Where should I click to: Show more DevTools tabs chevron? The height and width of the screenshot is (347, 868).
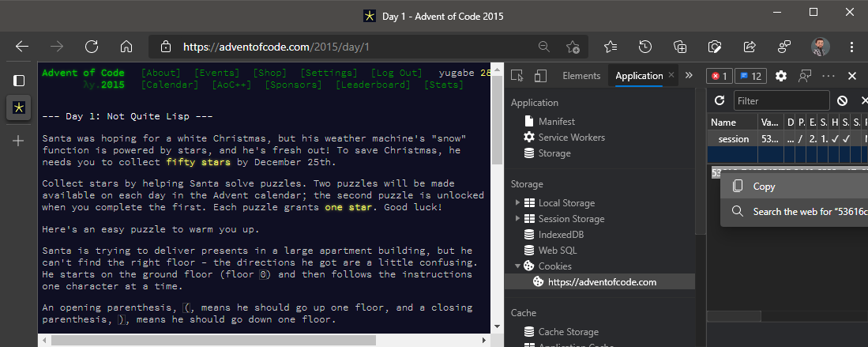pyautogui.click(x=689, y=75)
